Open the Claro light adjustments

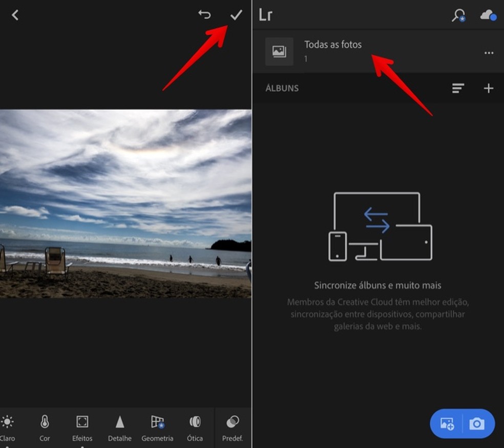click(7, 427)
